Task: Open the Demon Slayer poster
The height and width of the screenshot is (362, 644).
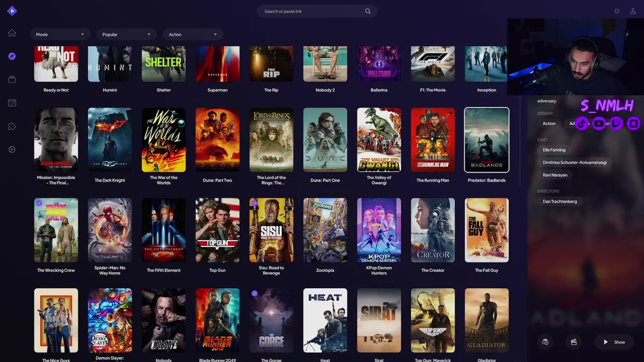Action: point(110,320)
